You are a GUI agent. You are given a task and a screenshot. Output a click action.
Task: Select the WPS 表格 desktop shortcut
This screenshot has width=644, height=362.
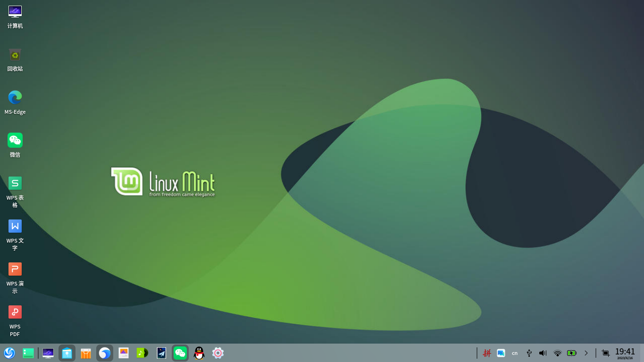(x=15, y=192)
